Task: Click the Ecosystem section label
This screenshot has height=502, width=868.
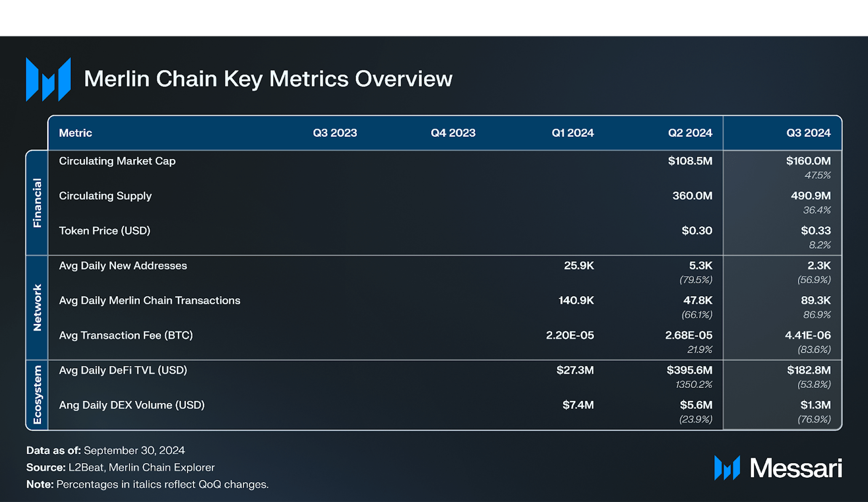Action: [x=37, y=395]
